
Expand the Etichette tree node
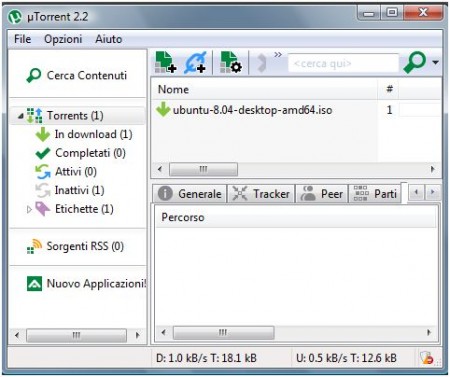(29, 209)
